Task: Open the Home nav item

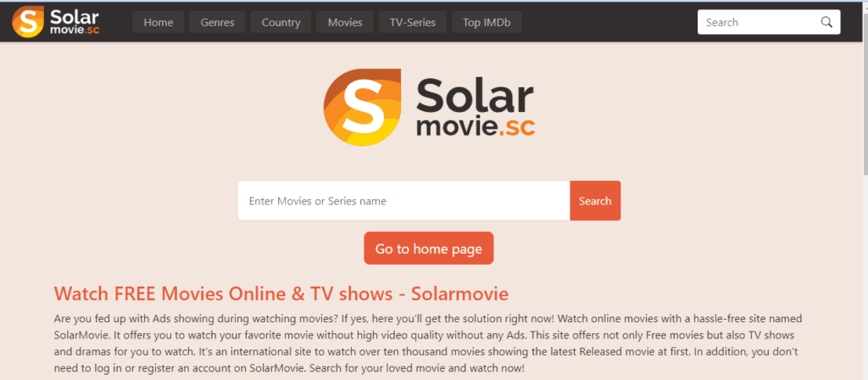Action: [159, 22]
